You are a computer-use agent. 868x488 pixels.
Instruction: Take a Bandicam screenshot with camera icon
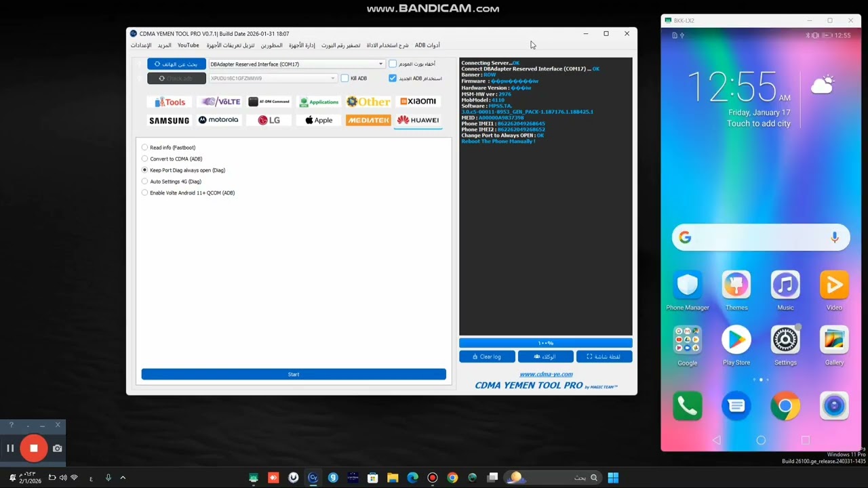click(x=57, y=448)
